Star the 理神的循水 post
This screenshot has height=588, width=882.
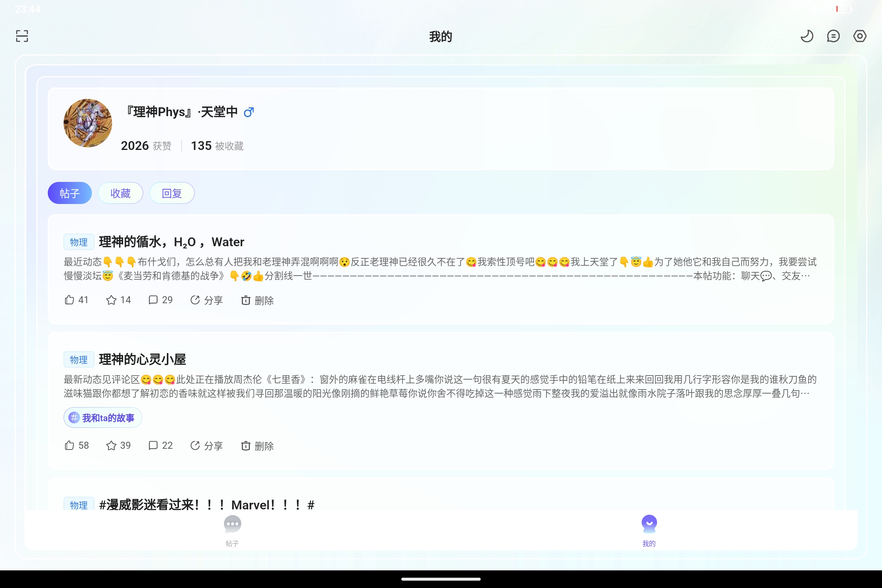(x=118, y=300)
